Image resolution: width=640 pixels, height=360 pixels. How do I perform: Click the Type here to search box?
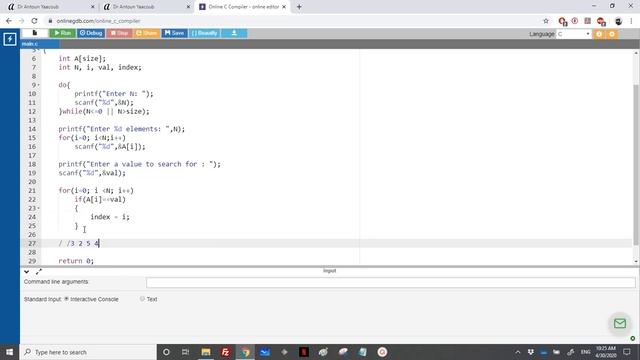coord(88,352)
